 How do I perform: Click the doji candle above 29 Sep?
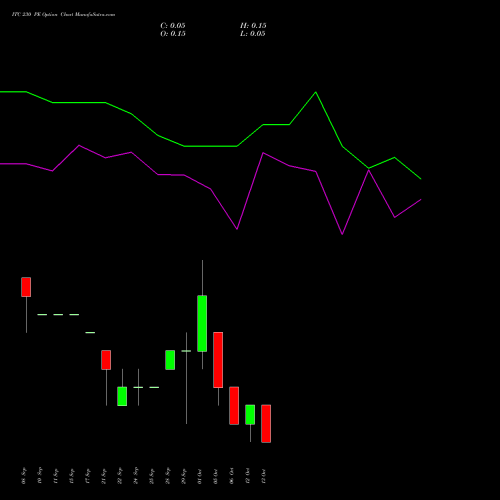pos(186,351)
